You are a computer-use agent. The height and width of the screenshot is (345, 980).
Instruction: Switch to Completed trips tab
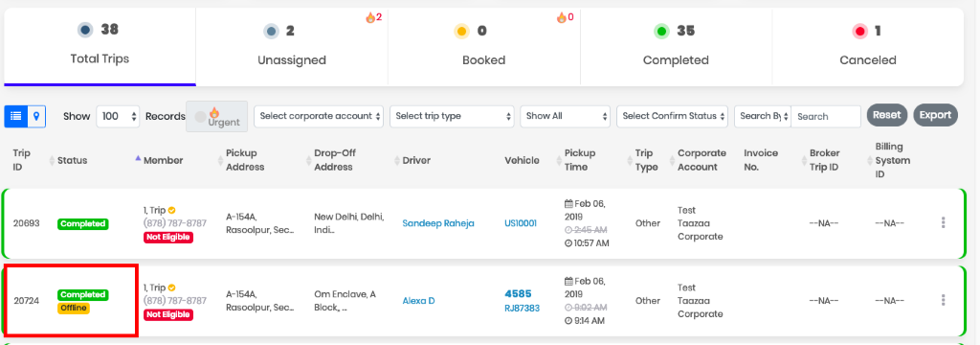[x=677, y=46]
